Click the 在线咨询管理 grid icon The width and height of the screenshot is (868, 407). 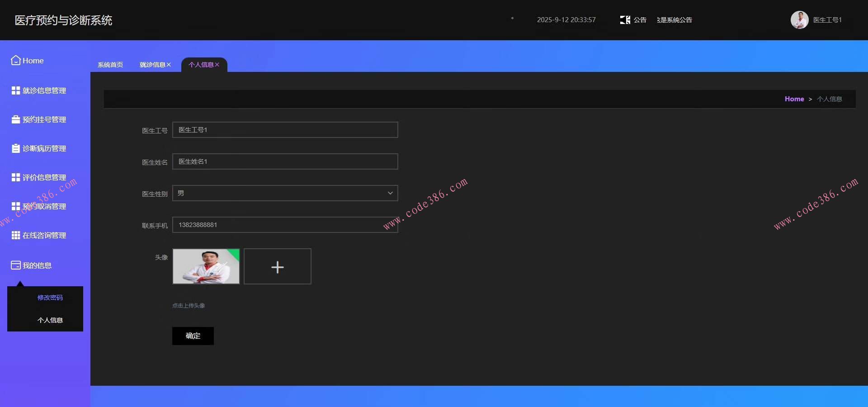click(x=16, y=235)
